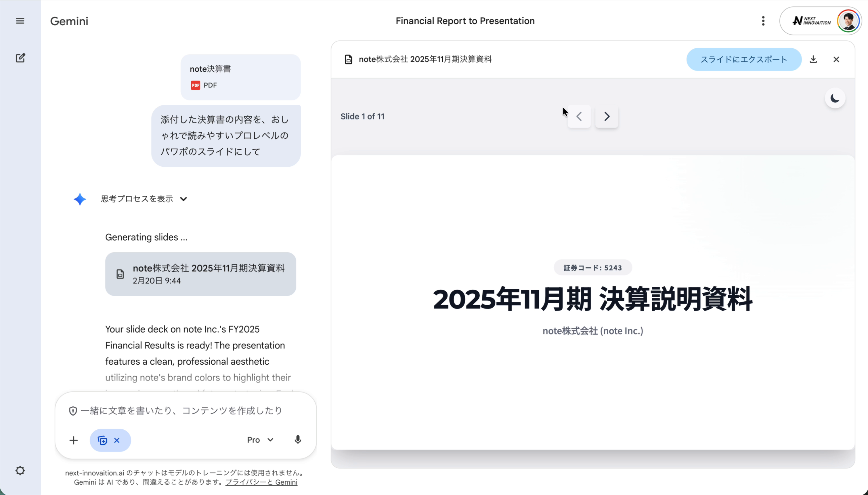Toggle dark mode on the slide preview
The image size is (868, 495).
pos(835,98)
